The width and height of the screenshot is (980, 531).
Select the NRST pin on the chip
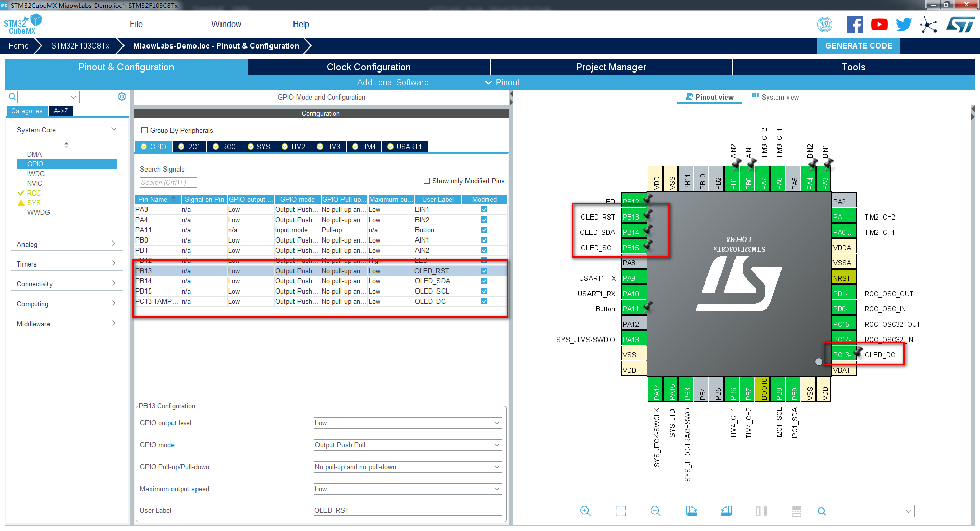click(844, 278)
